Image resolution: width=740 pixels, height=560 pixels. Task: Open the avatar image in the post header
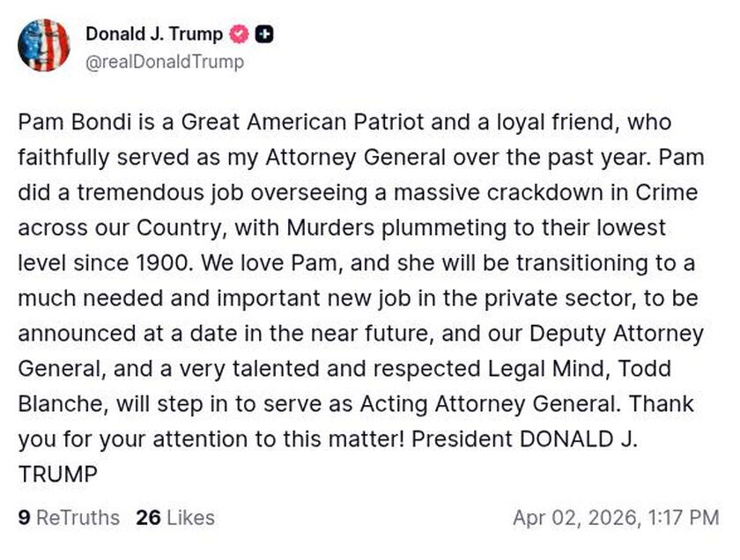[x=44, y=46]
